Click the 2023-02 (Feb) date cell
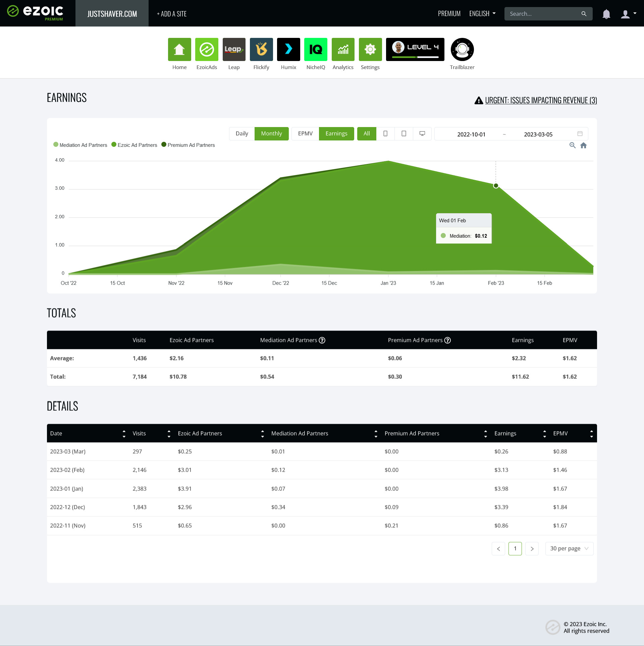This screenshot has width=644, height=646. 67,470
